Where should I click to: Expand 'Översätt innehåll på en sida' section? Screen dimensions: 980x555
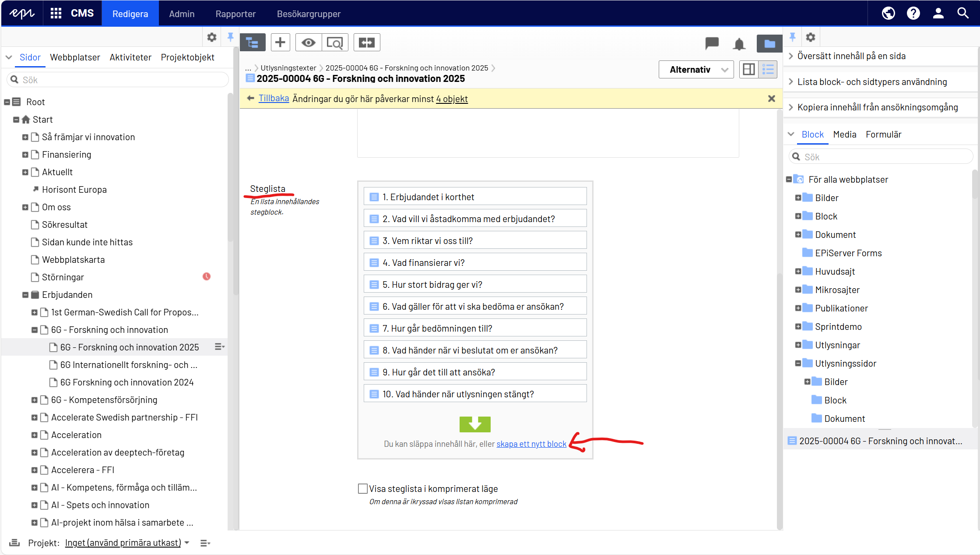coord(851,56)
